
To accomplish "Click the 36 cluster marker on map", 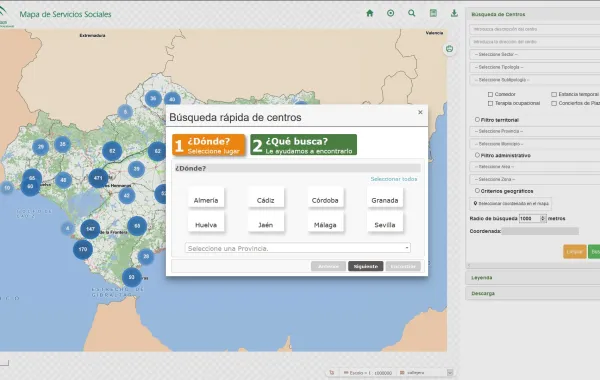I will pos(153,98).
